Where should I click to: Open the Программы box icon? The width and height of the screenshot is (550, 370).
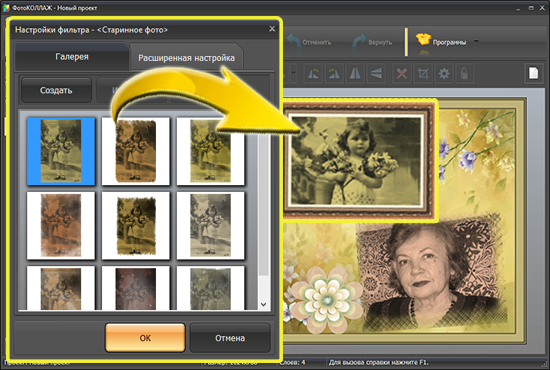coord(423,39)
